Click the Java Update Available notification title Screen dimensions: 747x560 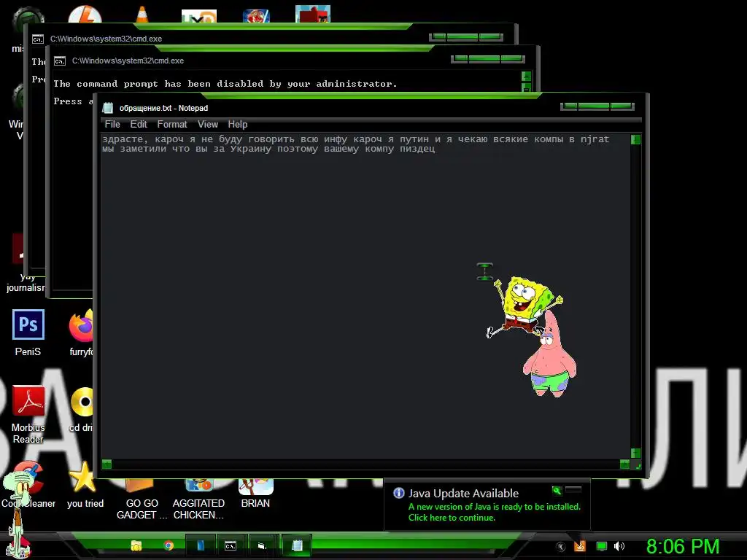click(463, 494)
